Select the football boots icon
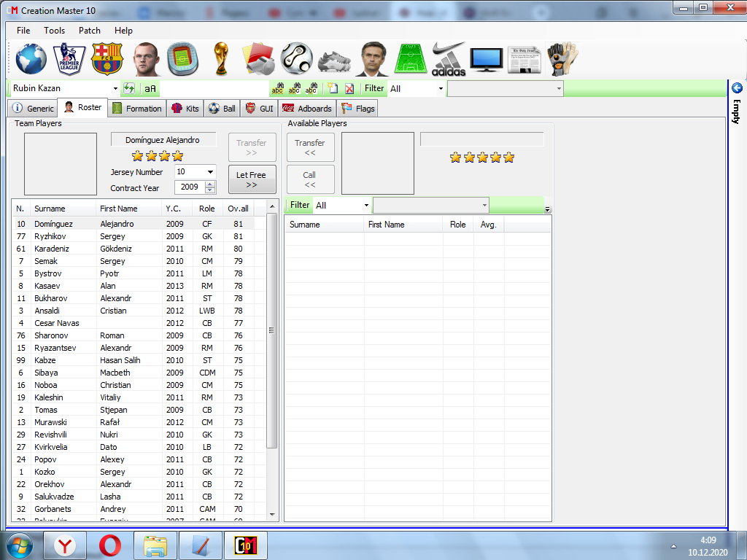 point(334,60)
